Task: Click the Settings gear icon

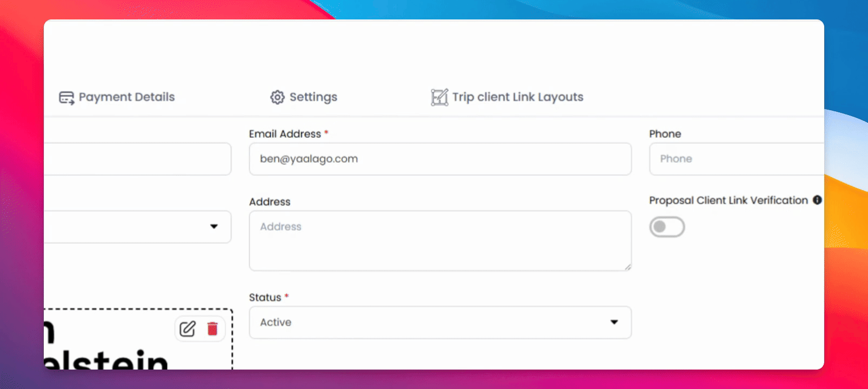Action: click(277, 97)
